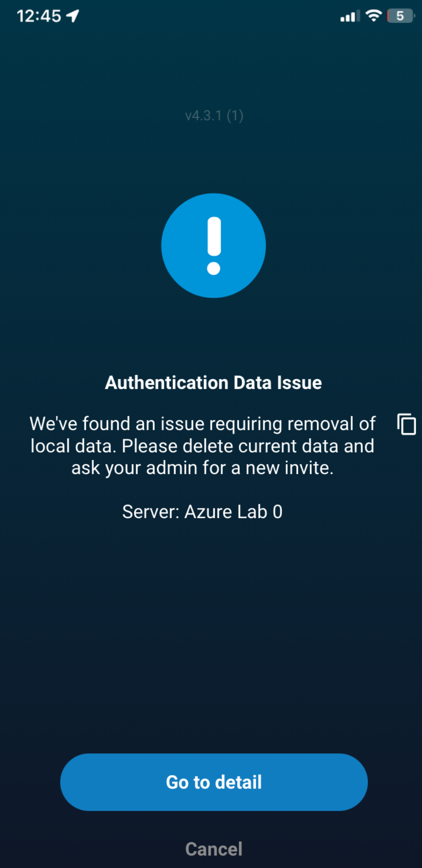Tap the 'Azure Lab 0' server name
Viewport: 422px width, 868px height.
point(234,512)
